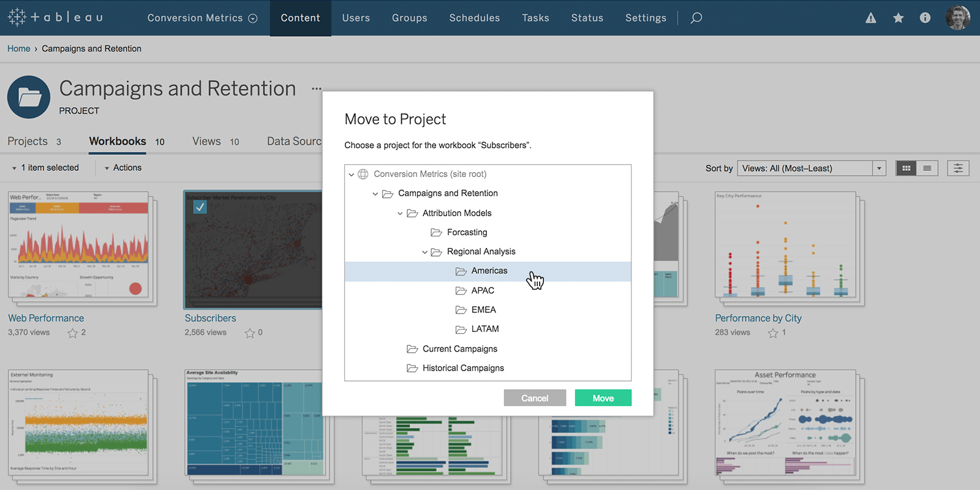Click the Current Campaigns folder icon
Screen dimensions: 980x490
point(412,349)
